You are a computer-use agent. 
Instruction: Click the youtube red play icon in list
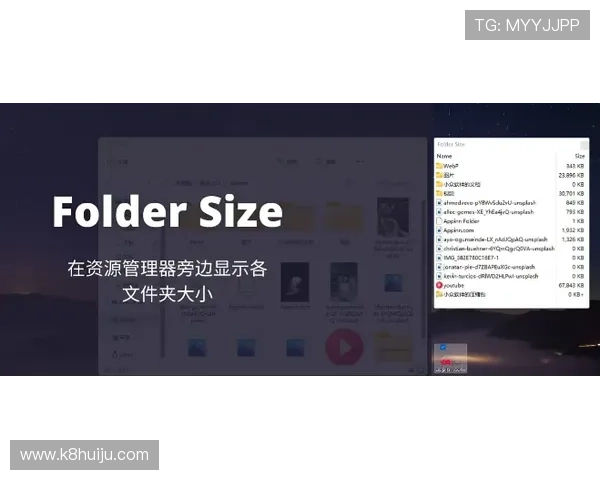(439, 286)
